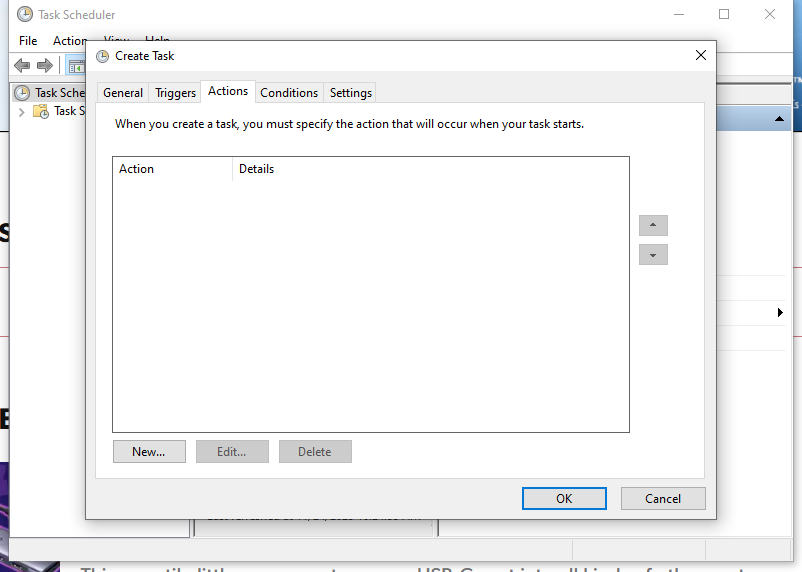This screenshot has width=802, height=572.
Task: Click the Forward arrow in the toolbar
Action: pyautogui.click(x=45, y=66)
